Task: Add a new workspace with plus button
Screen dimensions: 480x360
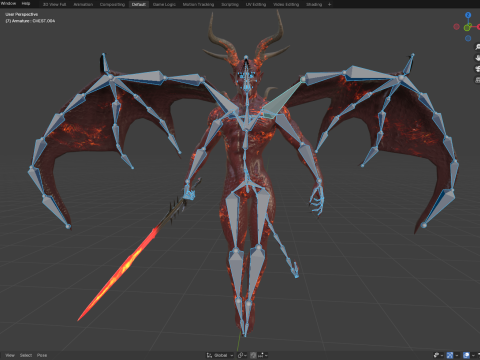Action: (x=329, y=4)
